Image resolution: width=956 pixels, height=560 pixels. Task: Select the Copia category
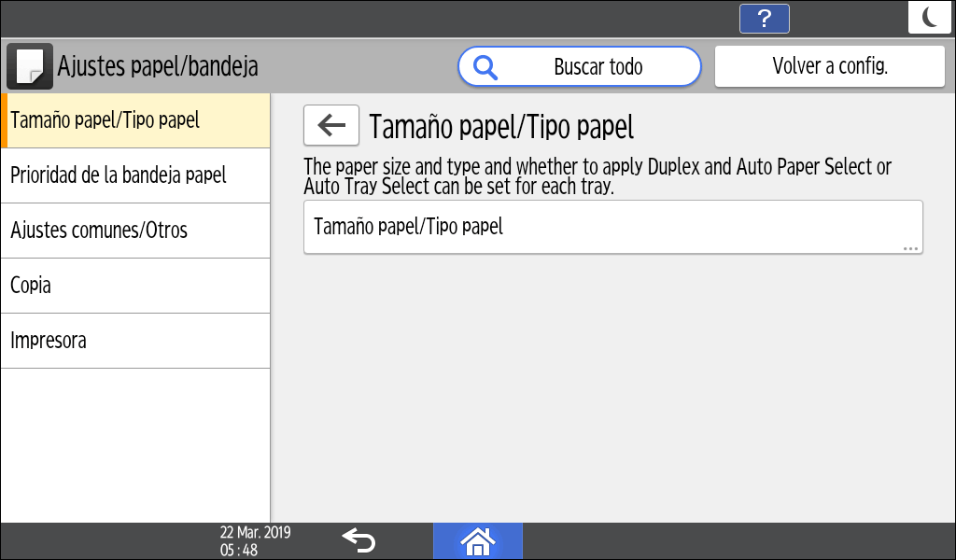coord(135,286)
